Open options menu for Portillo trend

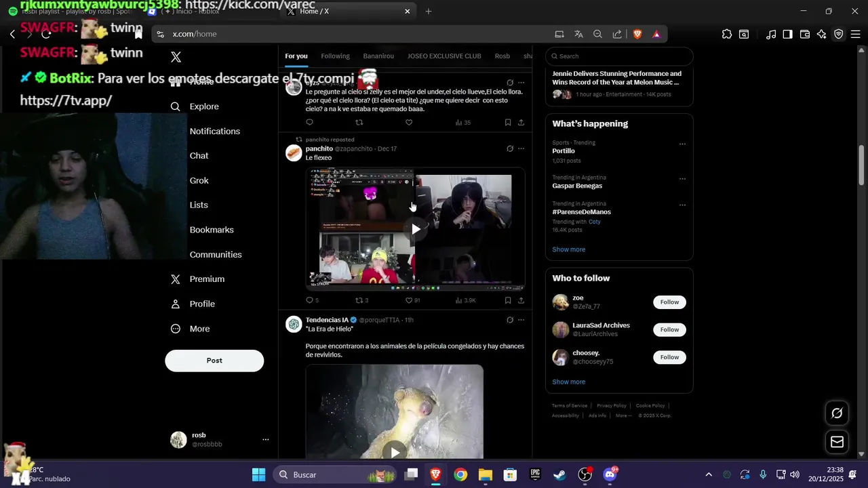pos(682,144)
